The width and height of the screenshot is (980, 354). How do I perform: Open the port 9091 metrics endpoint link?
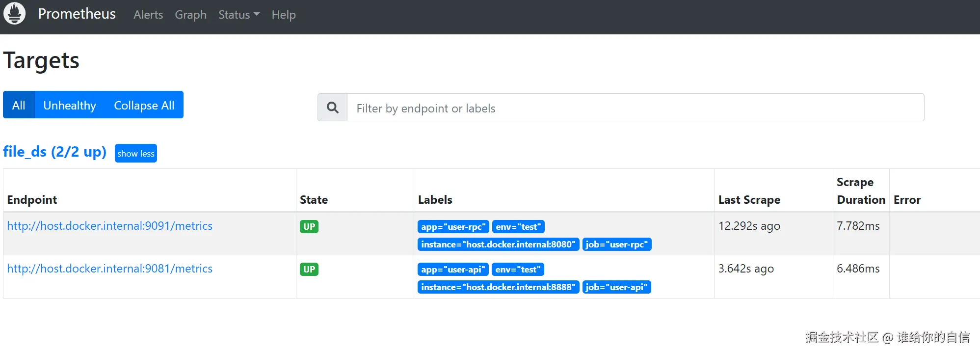tap(109, 226)
